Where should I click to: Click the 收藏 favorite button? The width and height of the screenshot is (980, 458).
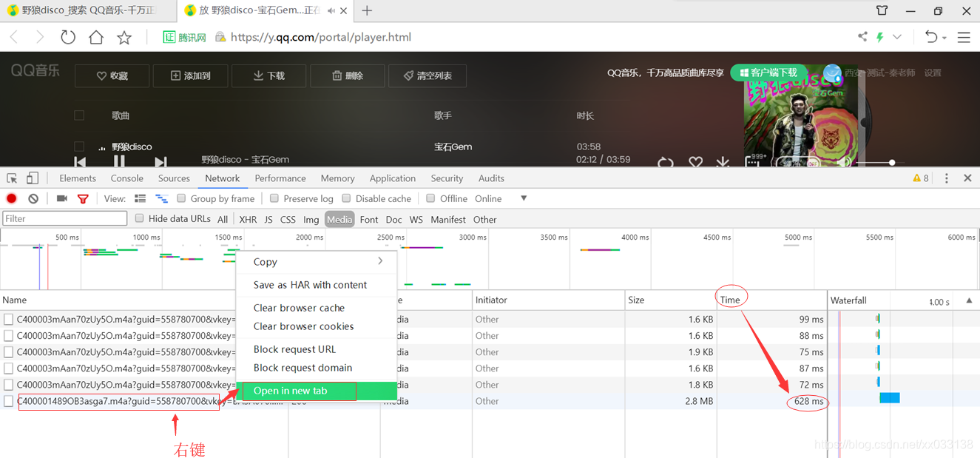112,75
